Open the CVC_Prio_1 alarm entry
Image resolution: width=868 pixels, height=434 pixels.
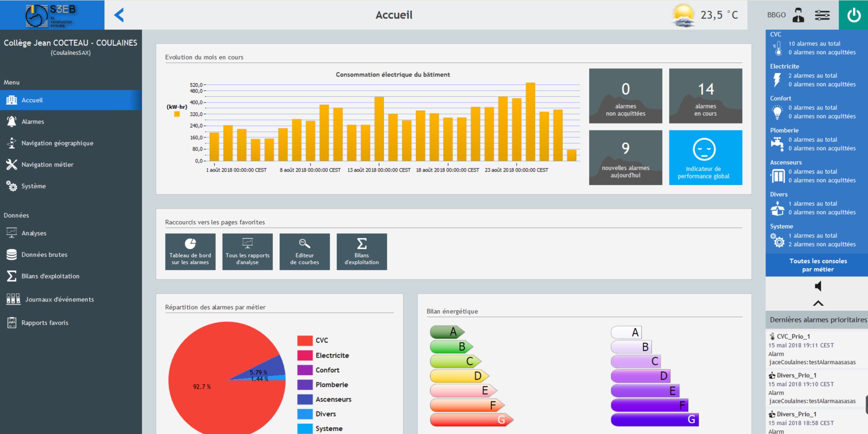(817, 349)
